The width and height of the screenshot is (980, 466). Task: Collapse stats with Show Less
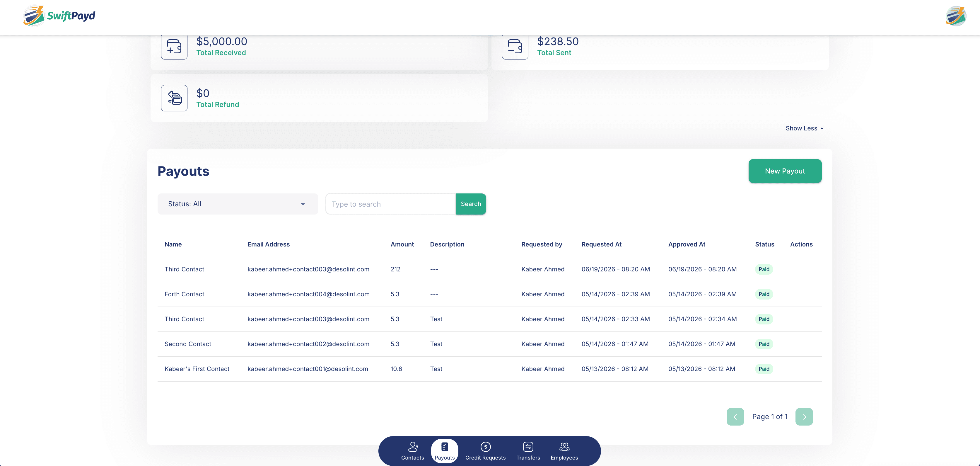tap(805, 128)
